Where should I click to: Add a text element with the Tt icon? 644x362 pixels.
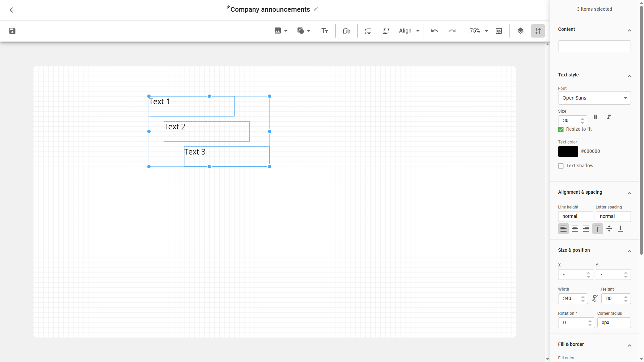pos(325,31)
